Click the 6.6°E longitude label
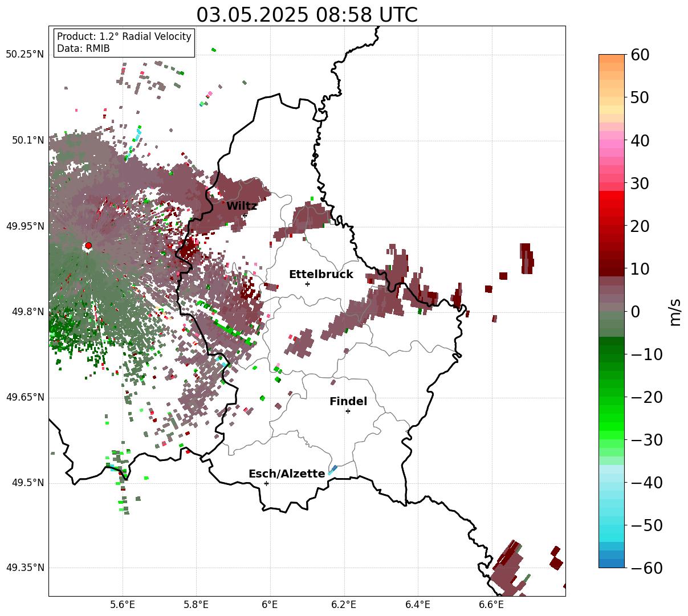688x616 pixels. (491, 605)
